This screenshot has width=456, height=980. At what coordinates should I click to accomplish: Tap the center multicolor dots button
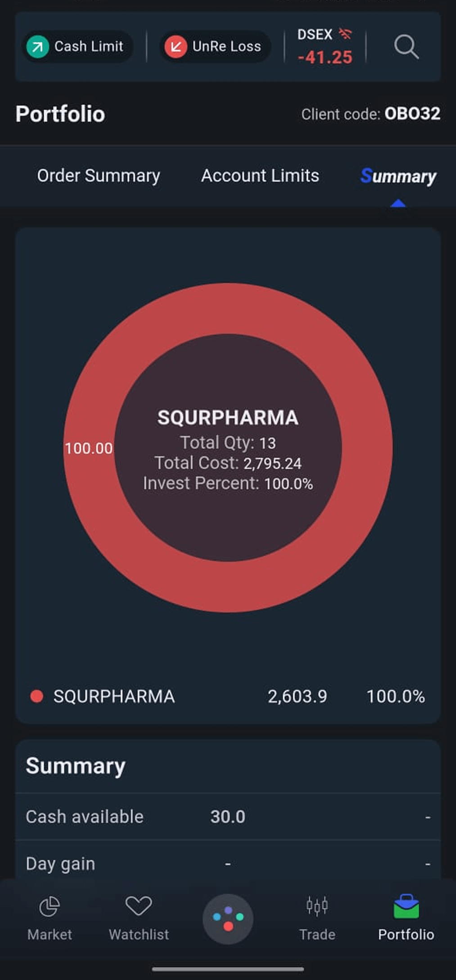tap(228, 919)
